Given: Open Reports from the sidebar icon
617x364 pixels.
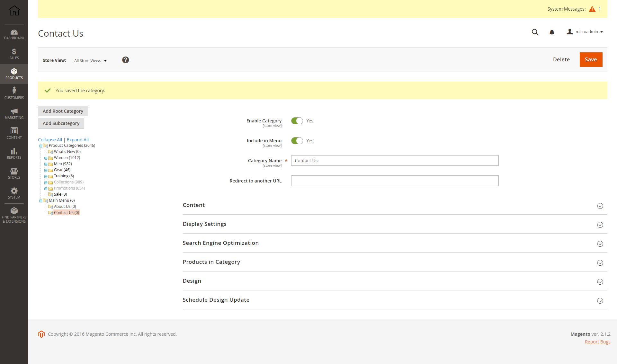Looking at the screenshot, I should pyautogui.click(x=14, y=152).
